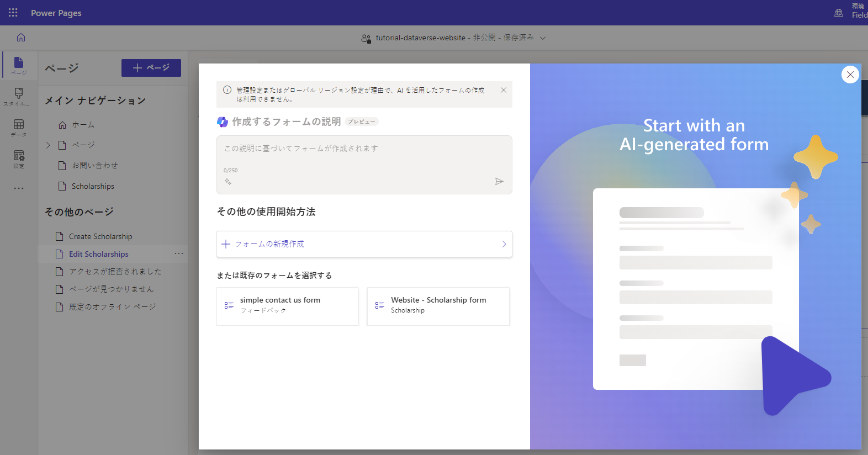
Task: Open the Styling workspace icon
Action: pyautogui.click(x=19, y=97)
